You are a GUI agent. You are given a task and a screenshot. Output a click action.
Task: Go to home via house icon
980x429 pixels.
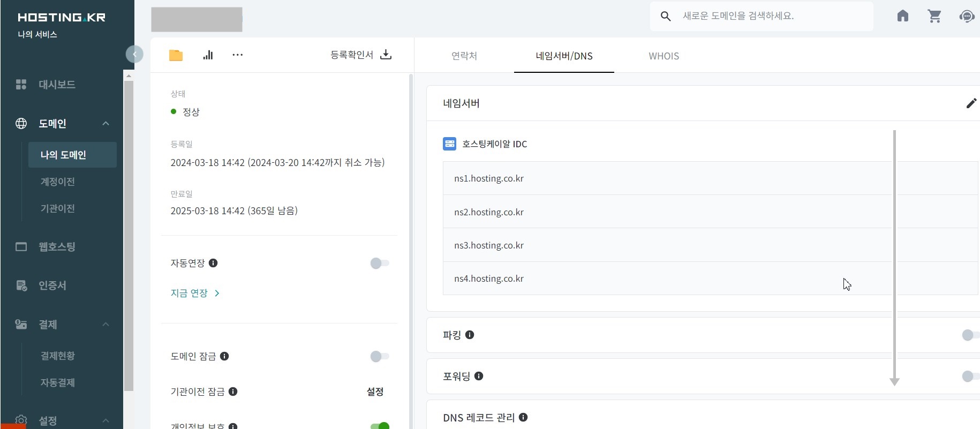click(x=903, y=16)
